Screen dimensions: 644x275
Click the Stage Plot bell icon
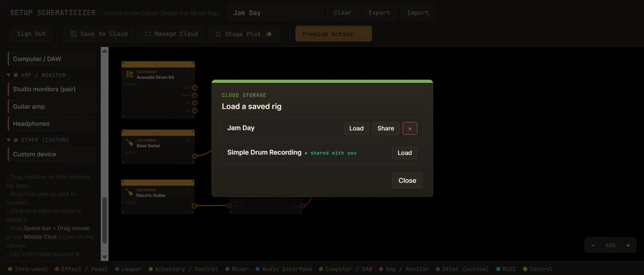[x=218, y=34]
